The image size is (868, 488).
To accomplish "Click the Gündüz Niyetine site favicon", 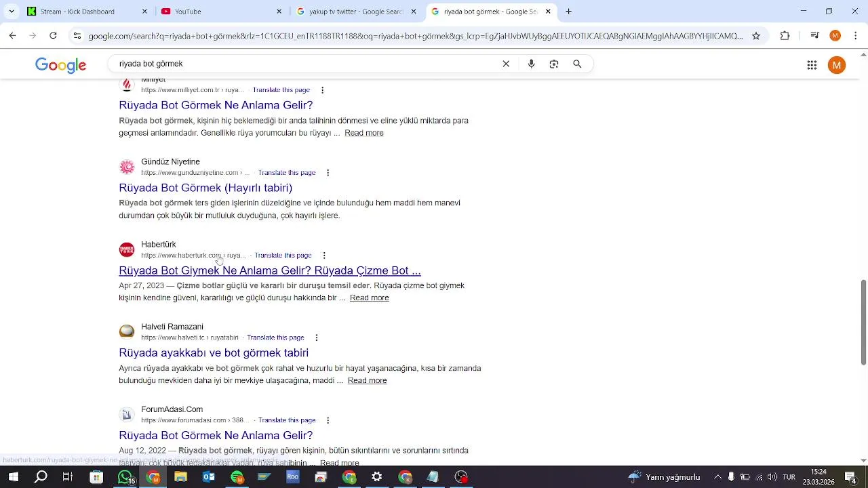I will [x=127, y=167].
